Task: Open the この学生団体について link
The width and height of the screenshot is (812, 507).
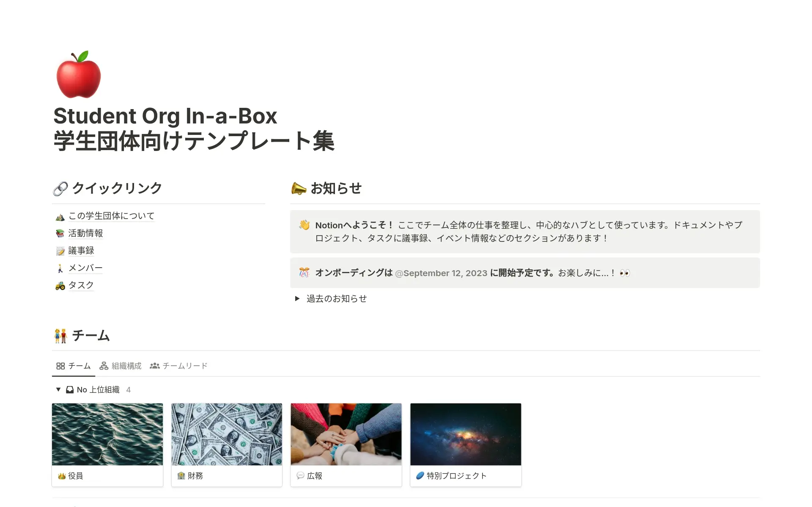Action: coord(112,216)
